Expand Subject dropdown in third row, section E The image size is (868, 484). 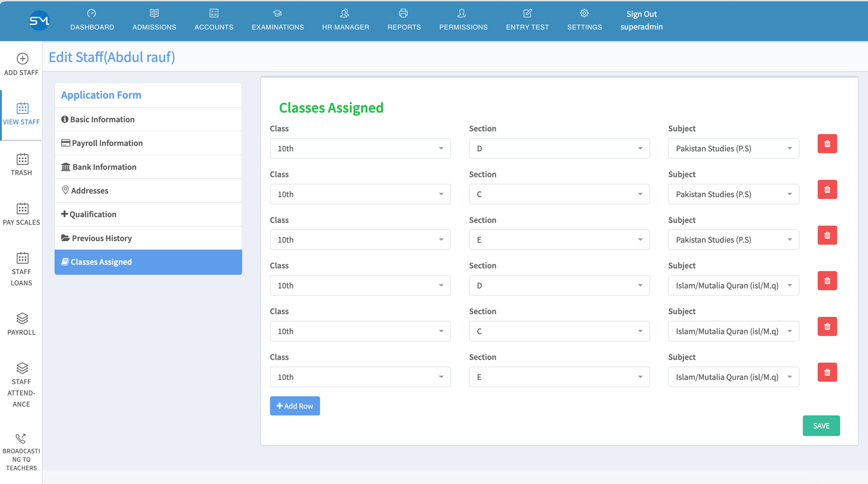click(733, 240)
